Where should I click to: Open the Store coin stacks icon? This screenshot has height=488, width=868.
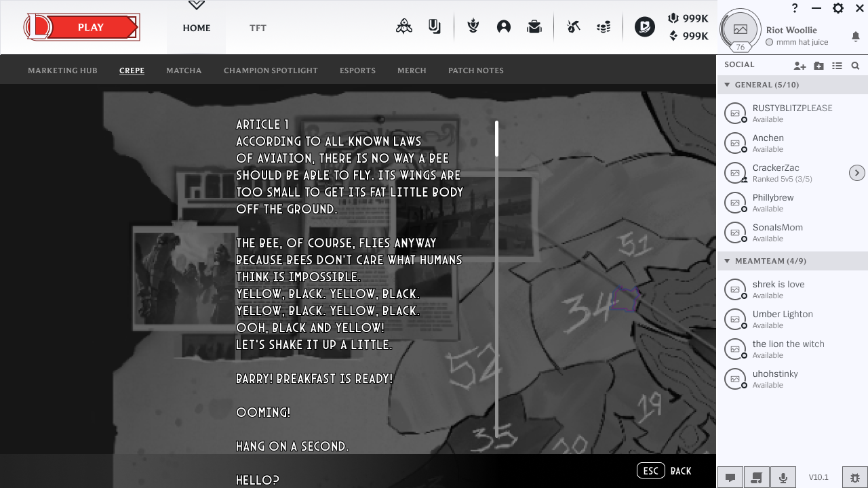click(x=604, y=27)
